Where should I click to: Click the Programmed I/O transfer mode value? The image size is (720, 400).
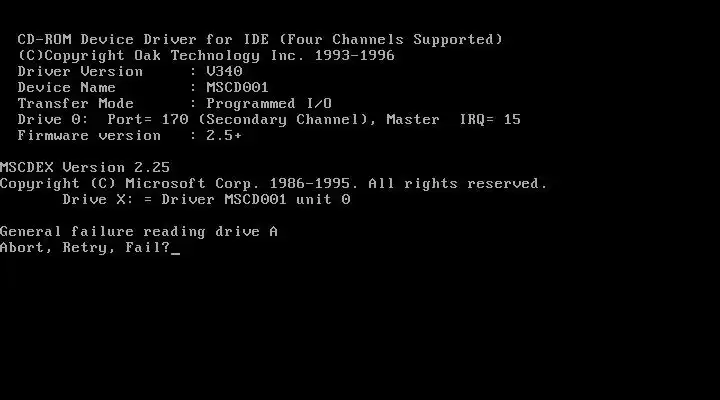(269, 103)
